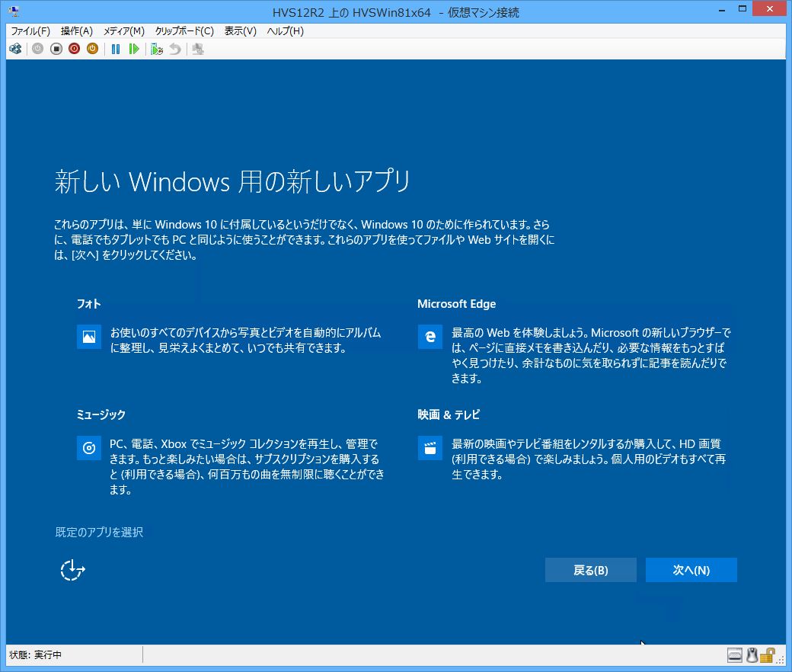Maximize the virtual machine connection window

(742, 8)
